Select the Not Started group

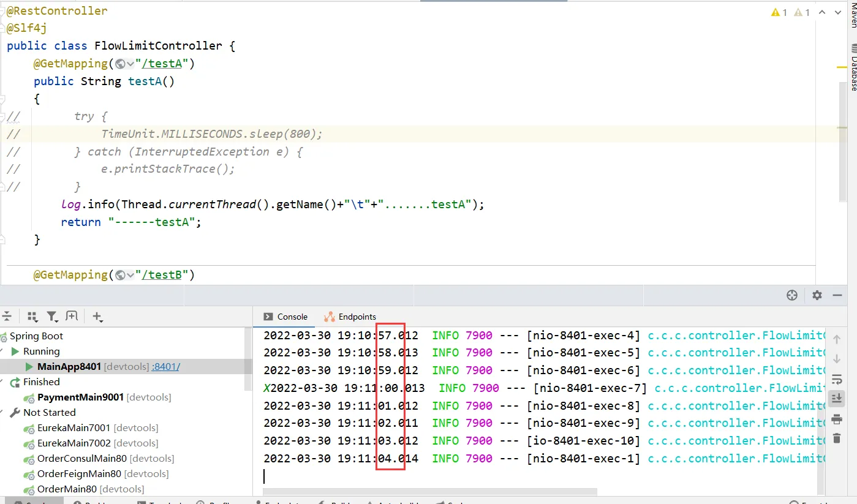[x=49, y=413]
